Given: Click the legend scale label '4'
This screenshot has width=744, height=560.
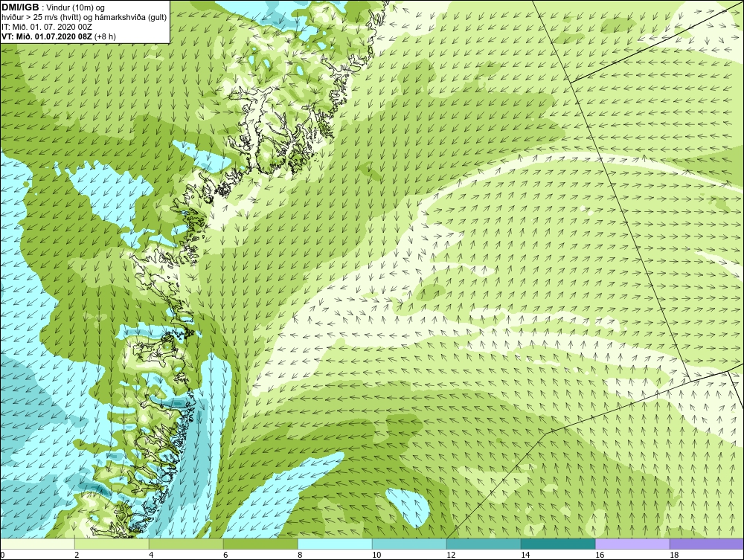Looking at the screenshot, I should coord(151,555).
